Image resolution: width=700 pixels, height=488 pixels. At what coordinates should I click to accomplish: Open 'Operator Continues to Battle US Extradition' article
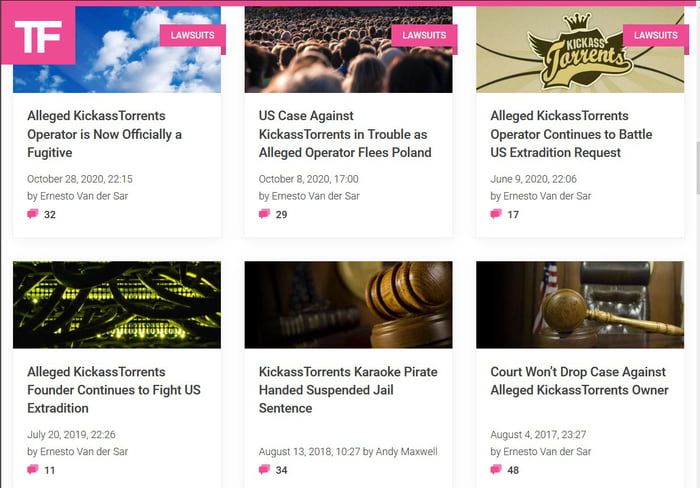point(571,134)
